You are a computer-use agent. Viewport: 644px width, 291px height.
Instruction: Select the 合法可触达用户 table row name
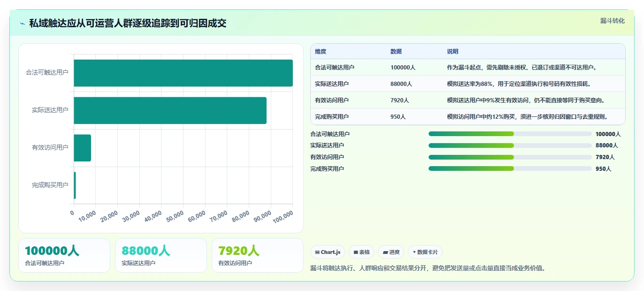point(335,68)
